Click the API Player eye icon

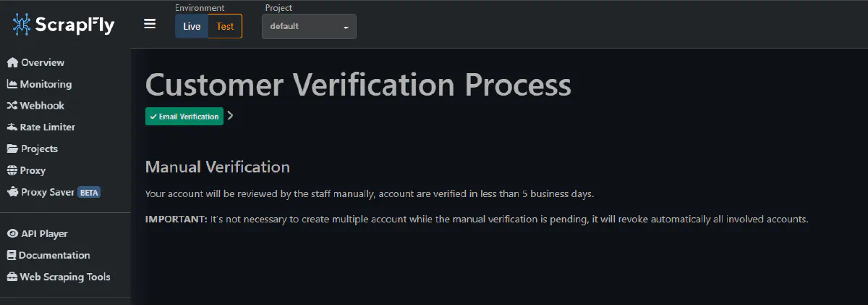(x=12, y=234)
